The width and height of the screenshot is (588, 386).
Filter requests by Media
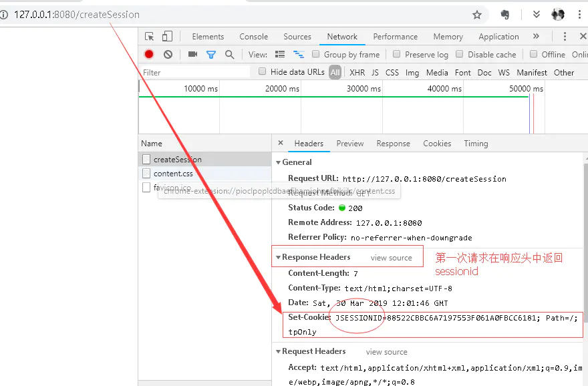click(x=437, y=73)
